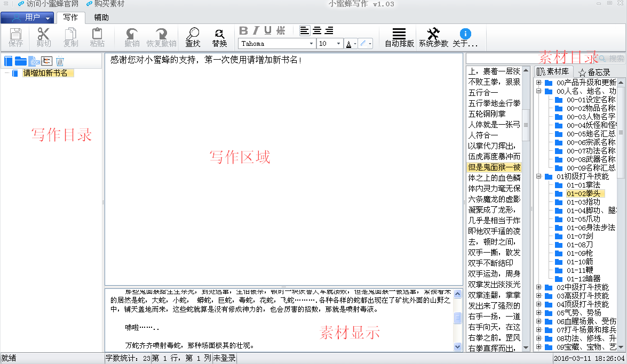Toggle underline text formatting
The width and height of the screenshot is (627, 364).
pos(268,30)
